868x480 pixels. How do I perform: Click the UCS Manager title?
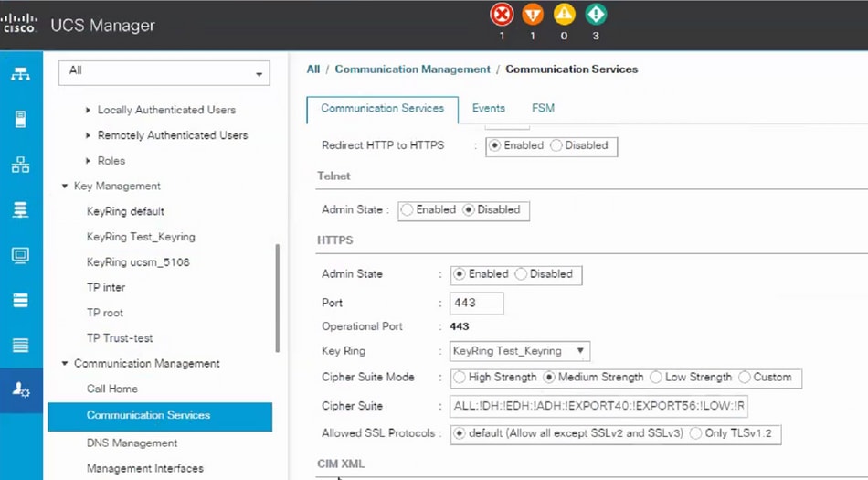[102, 26]
